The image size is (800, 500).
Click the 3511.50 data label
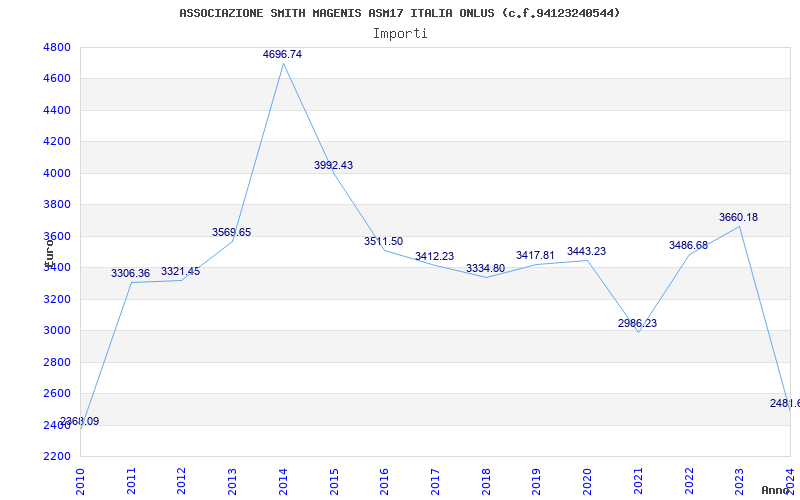click(383, 241)
